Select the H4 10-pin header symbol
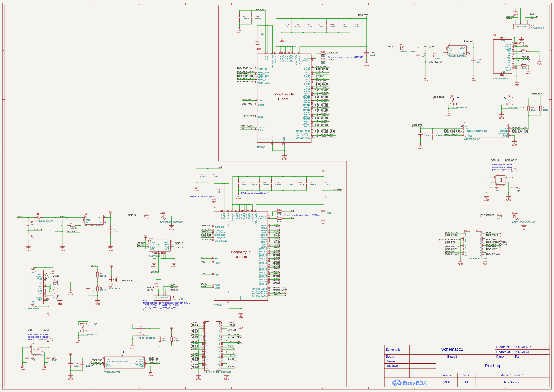 tap(479, 244)
